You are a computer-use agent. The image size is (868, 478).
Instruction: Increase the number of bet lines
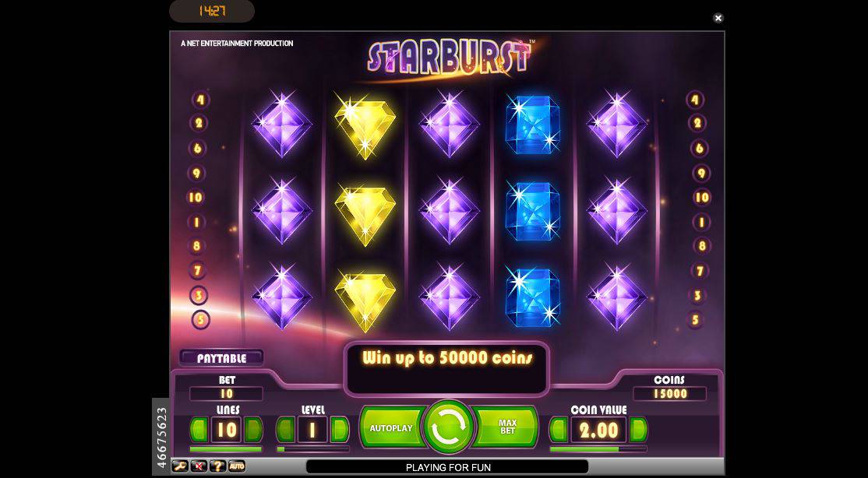pyautogui.click(x=253, y=430)
